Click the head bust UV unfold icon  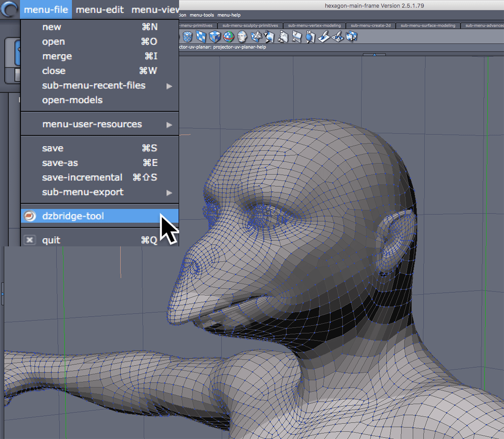[242, 37]
